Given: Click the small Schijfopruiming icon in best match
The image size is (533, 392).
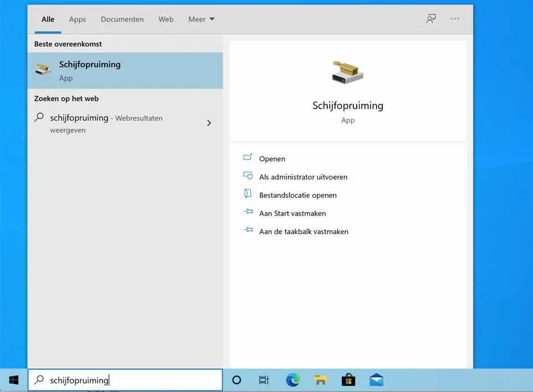Looking at the screenshot, I should pos(43,69).
